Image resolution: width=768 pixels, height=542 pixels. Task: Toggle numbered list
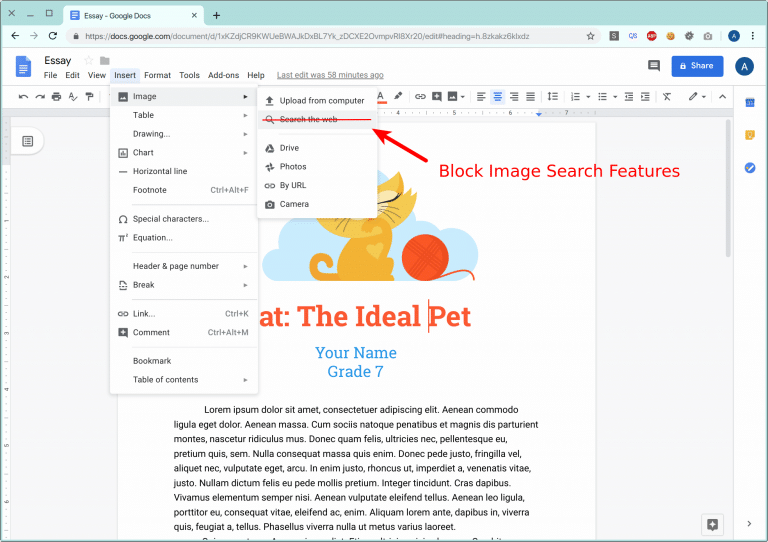click(576, 96)
